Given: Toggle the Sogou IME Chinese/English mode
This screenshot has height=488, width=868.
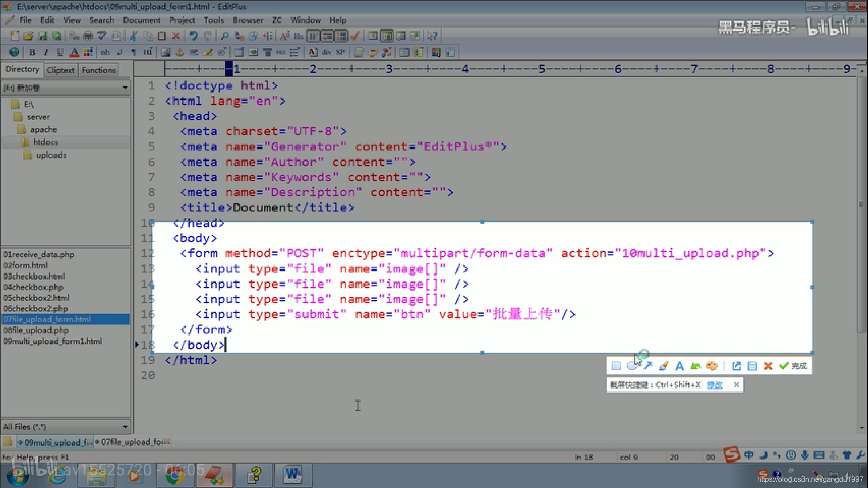Looking at the screenshot, I should pyautogui.click(x=749, y=455).
